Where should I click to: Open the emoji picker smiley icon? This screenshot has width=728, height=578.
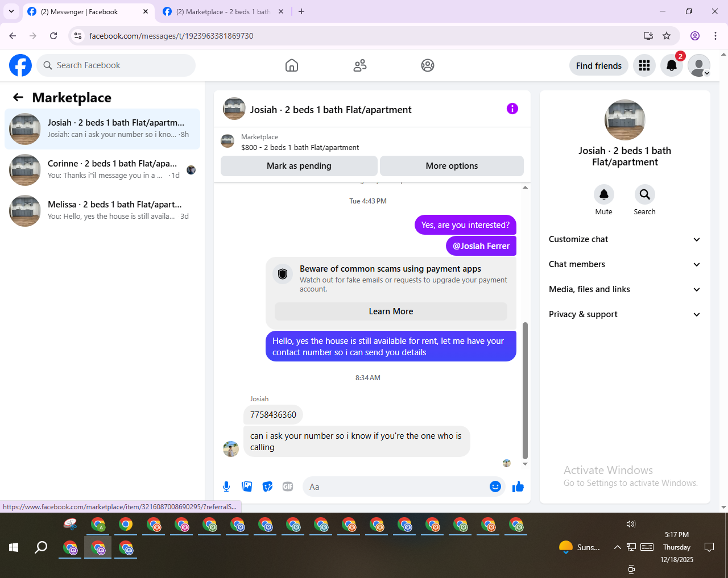495,486
